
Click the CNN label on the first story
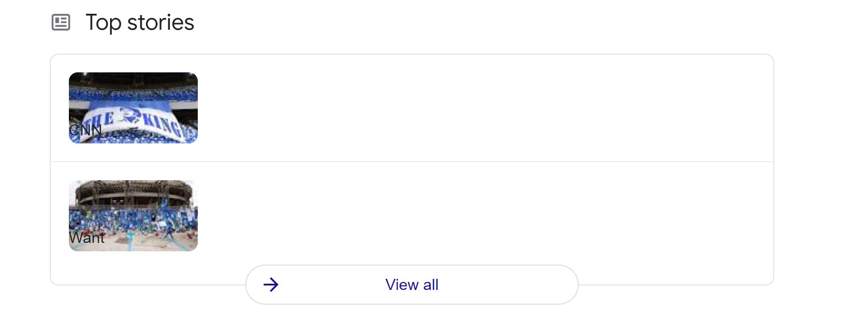point(85,131)
